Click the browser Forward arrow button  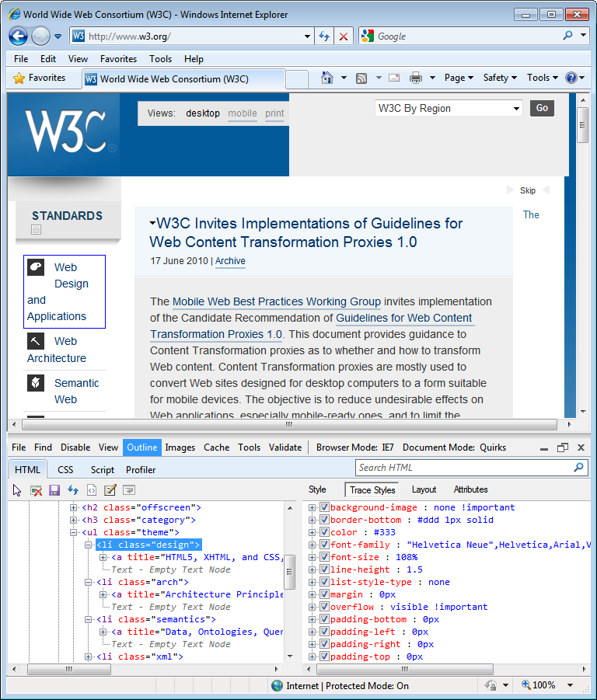pyautogui.click(x=40, y=37)
